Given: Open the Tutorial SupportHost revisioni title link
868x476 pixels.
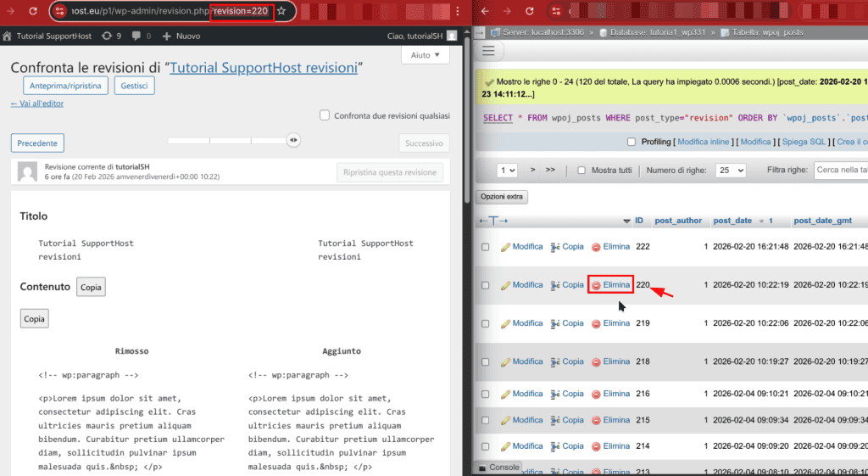Looking at the screenshot, I should coord(264,68).
